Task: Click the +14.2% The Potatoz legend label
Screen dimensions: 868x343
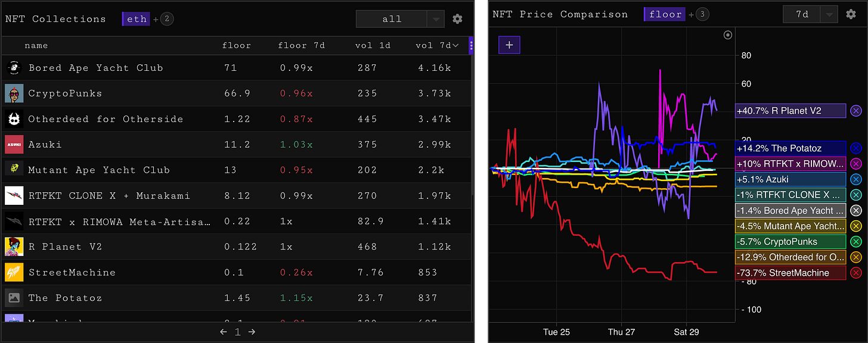Action: 790,148
